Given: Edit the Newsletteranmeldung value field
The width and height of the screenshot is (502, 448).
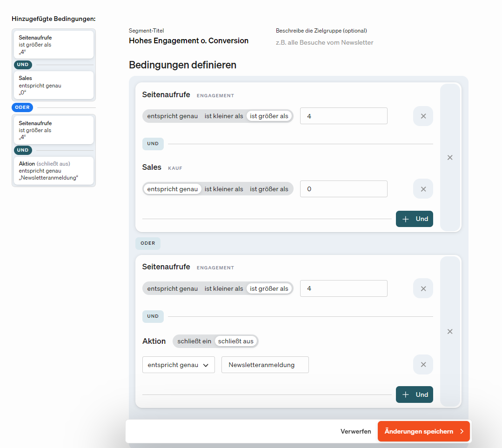Looking at the screenshot, I should pyautogui.click(x=265, y=365).
